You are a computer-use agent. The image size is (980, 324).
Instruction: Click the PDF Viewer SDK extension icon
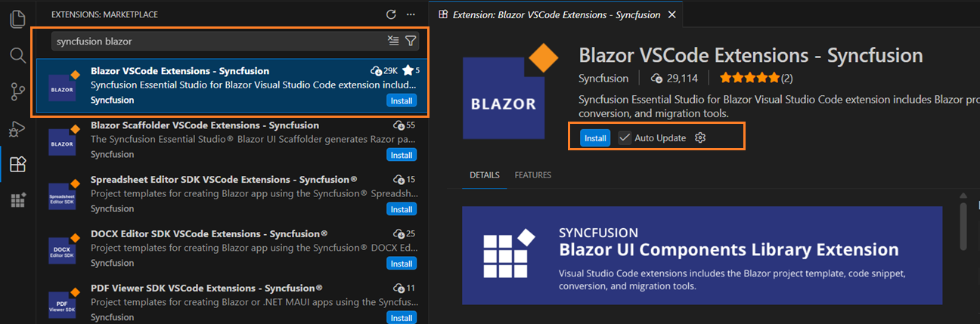64,304
